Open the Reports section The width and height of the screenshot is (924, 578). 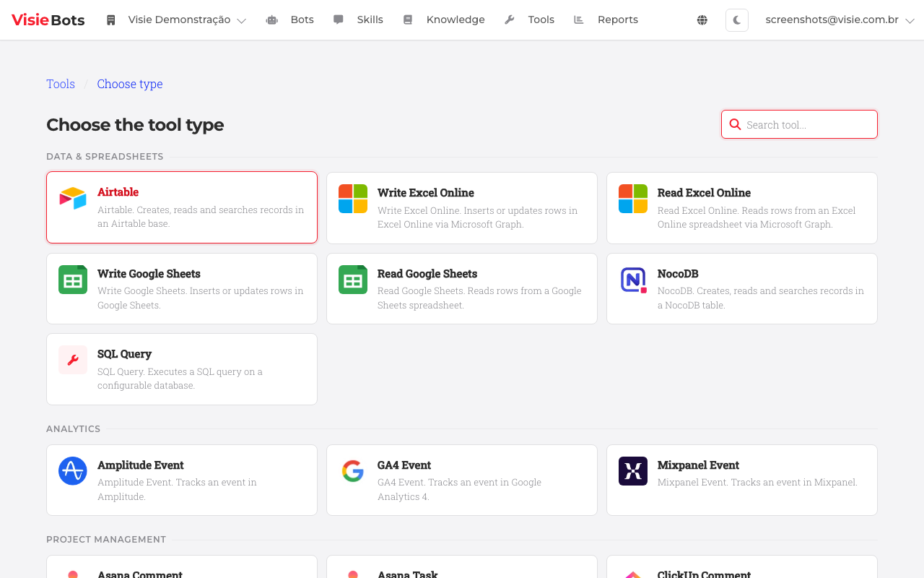click(617, 20)
